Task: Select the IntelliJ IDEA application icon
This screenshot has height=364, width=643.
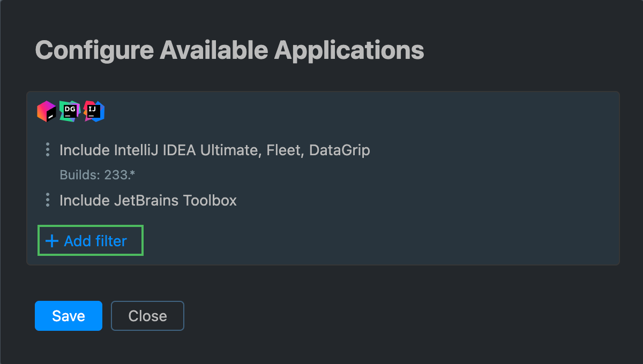Action: 93,110
